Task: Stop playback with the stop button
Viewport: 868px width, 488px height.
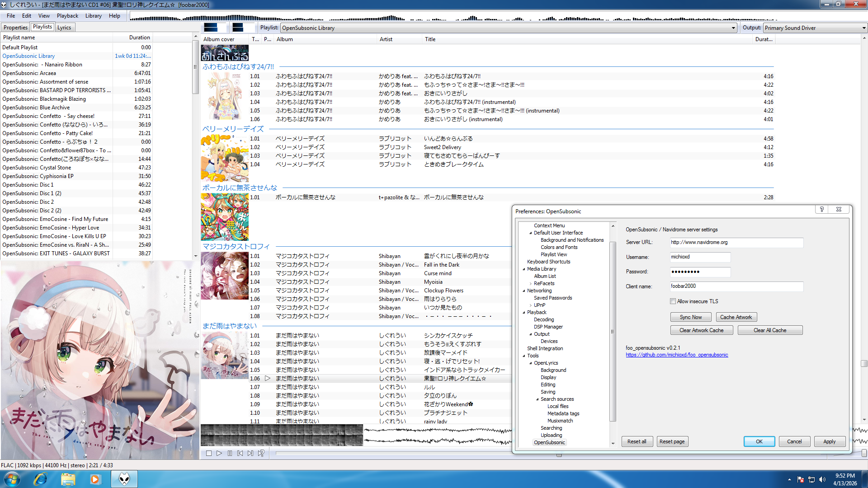Action: pos(209,453)
